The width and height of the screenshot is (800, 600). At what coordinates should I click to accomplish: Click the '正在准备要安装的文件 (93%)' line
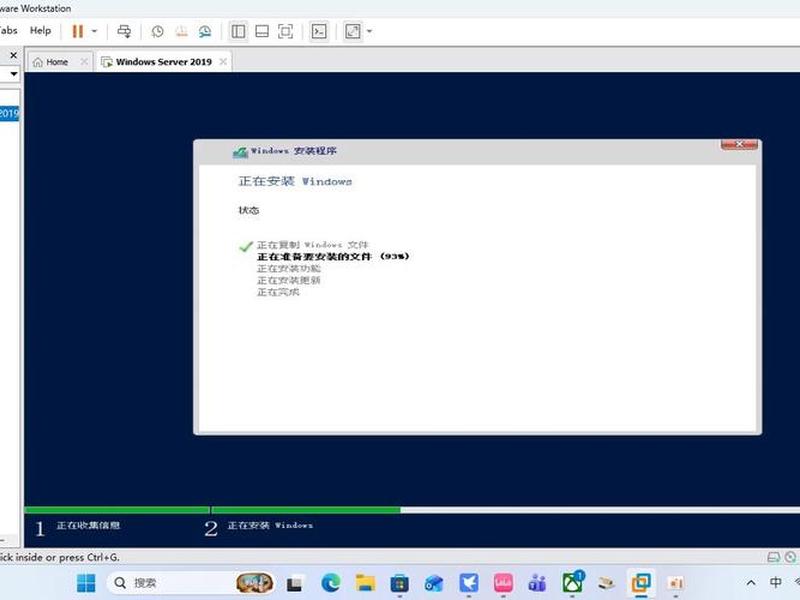tap(333, 257)
